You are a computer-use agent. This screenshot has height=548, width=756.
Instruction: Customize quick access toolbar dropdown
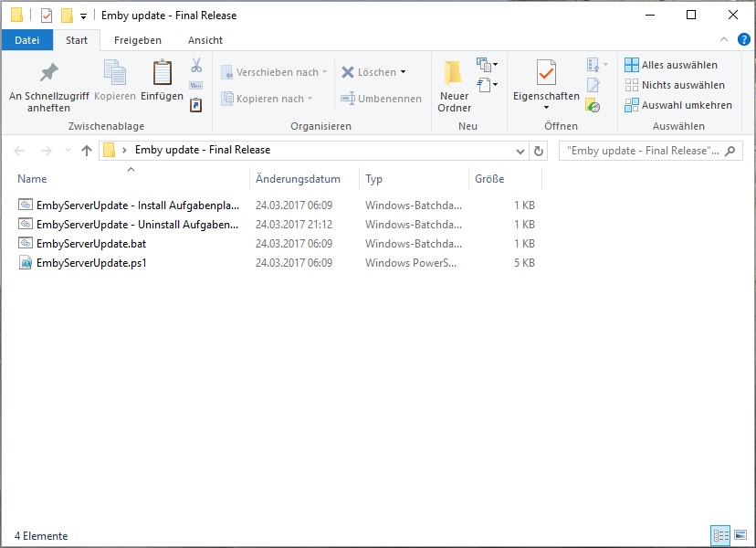pos(83,16)
